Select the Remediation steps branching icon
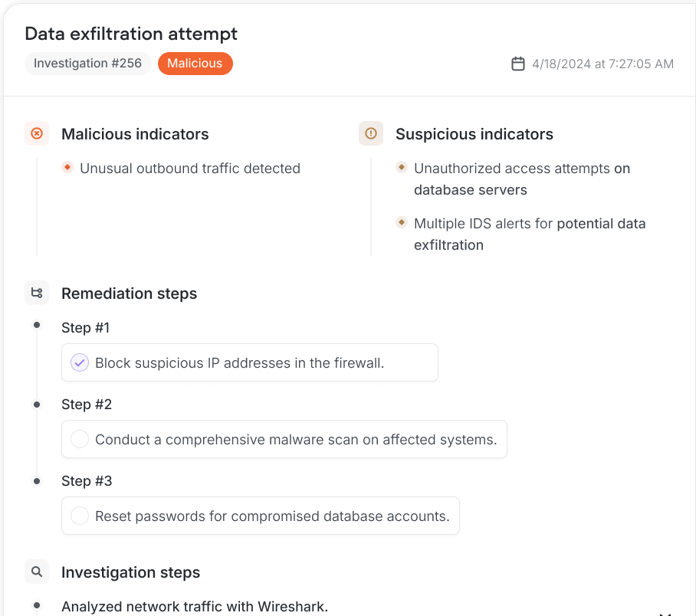The width and height of the screenshot is (696, 616). point(37,293)
